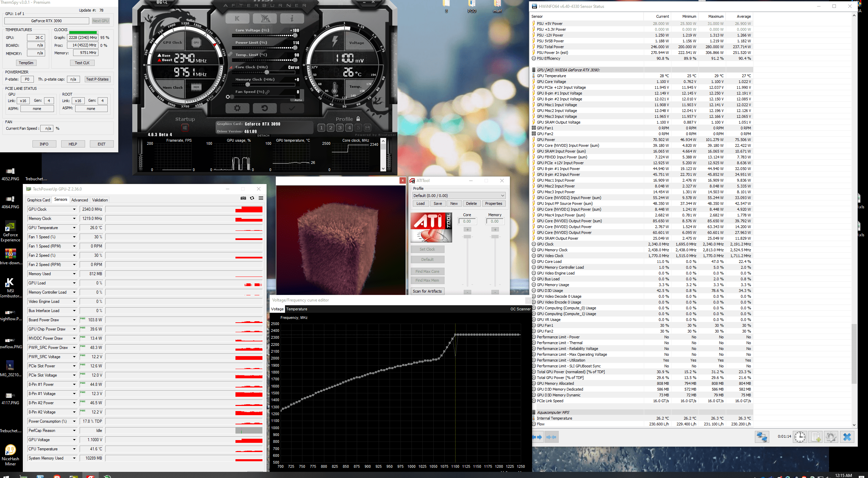Close the ATITool 3D cube window
Image resolution: width=868 pixels, height=478 pixels.
point(403,181)
